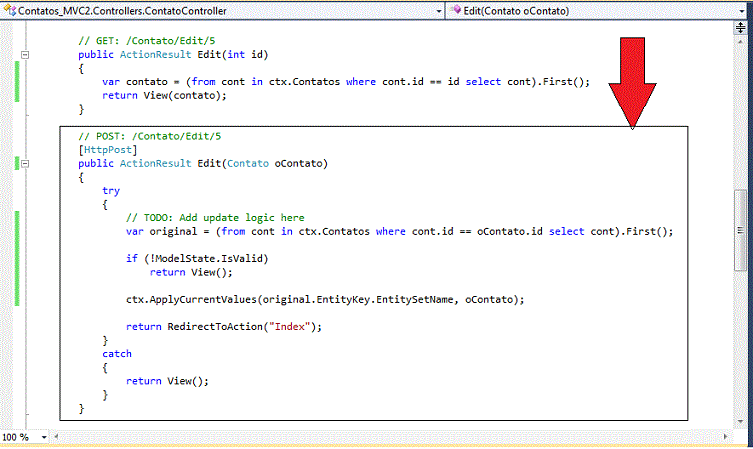Image resolution: width=753 pixels, height=449 pixels.
Task: Click the "return View(contato);" line
Action: pyautogui.click(x=164, y=96)
